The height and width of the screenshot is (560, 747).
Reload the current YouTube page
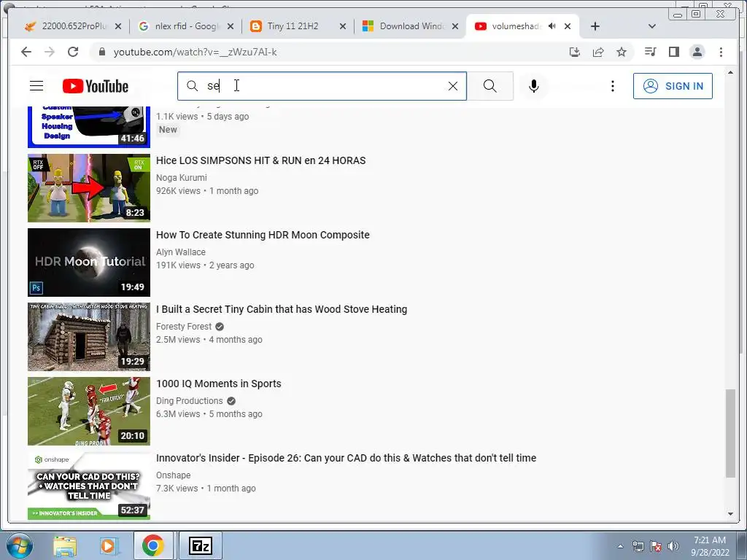(73, 52)
